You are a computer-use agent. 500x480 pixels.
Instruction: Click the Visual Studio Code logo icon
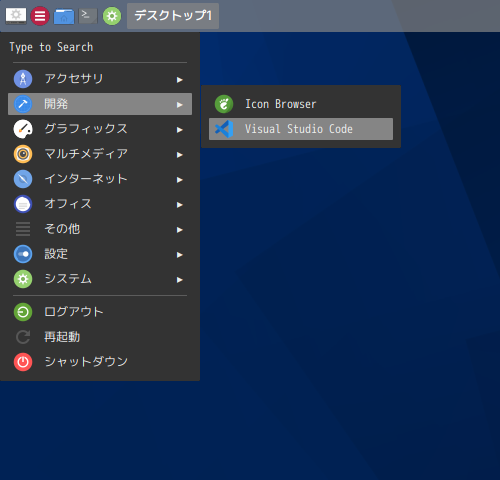(x=224, y=129)
